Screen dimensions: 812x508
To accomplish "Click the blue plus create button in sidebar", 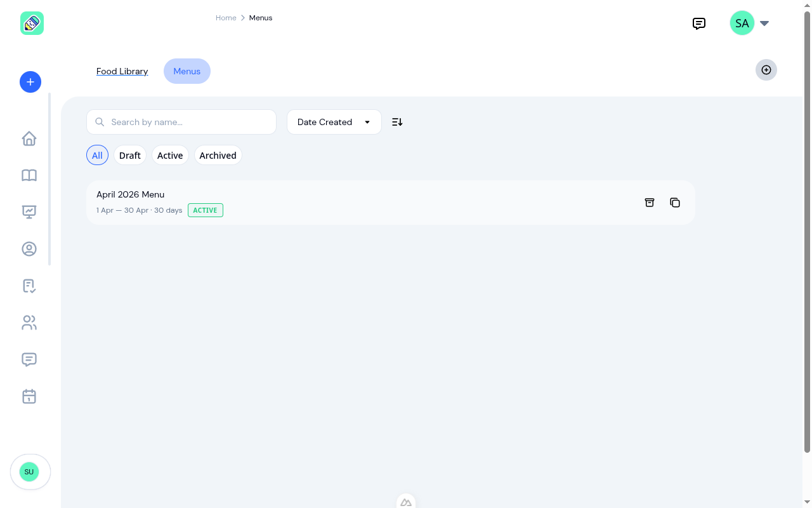I will click(30, 82).
